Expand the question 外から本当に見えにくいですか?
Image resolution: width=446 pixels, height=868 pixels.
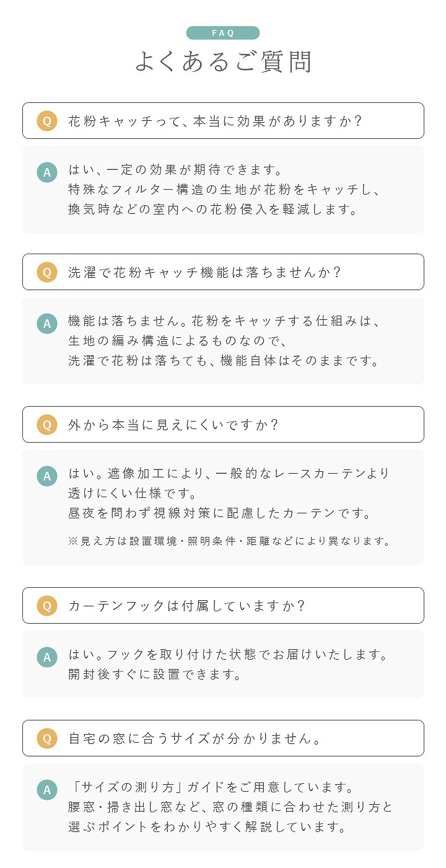tap(223, 424)
